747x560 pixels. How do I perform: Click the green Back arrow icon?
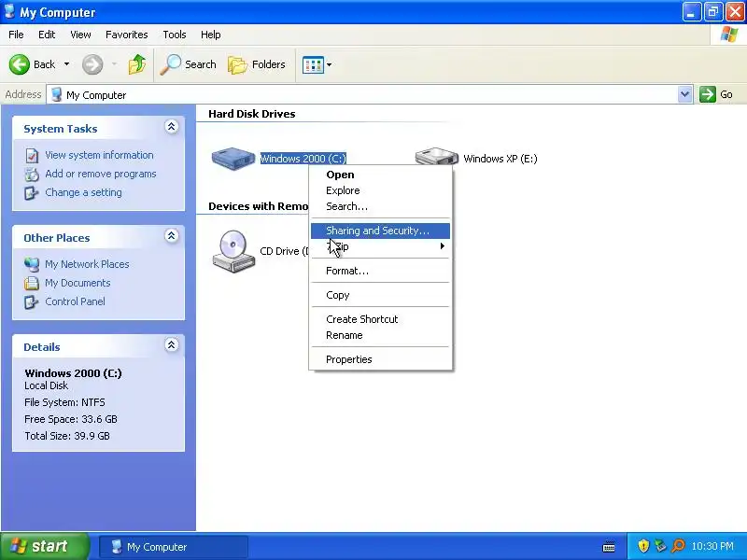20,64
